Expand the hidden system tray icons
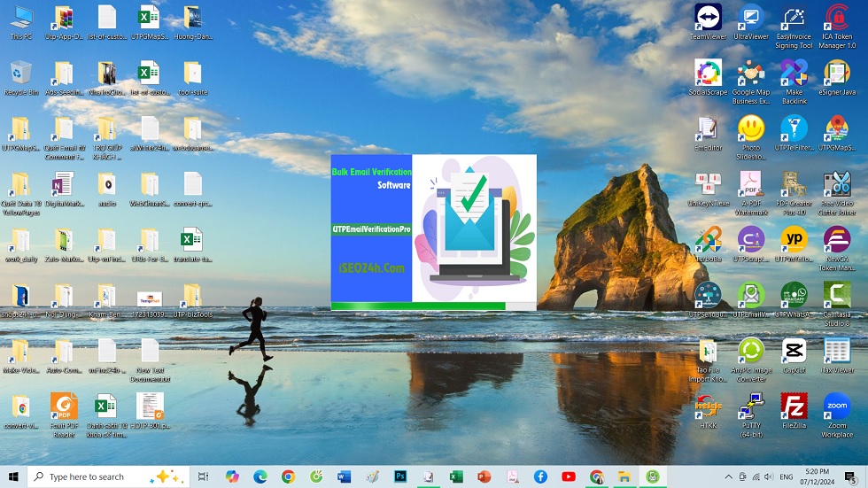 click(x=729, y=476)
